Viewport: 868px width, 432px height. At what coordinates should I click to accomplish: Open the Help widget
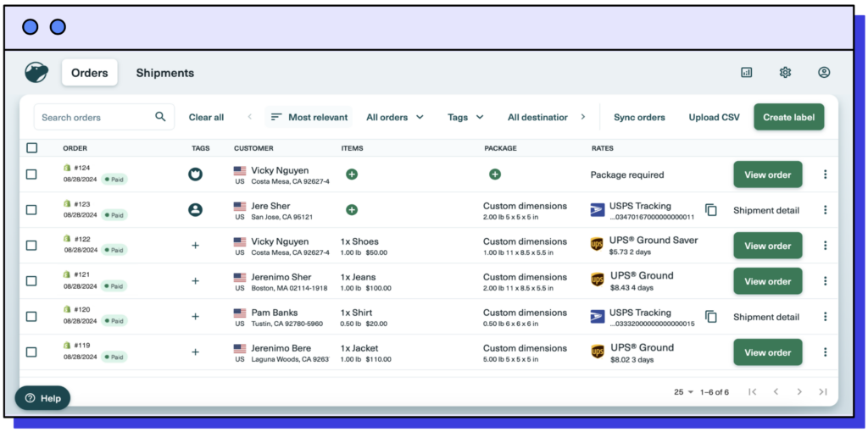click(42, 398)
